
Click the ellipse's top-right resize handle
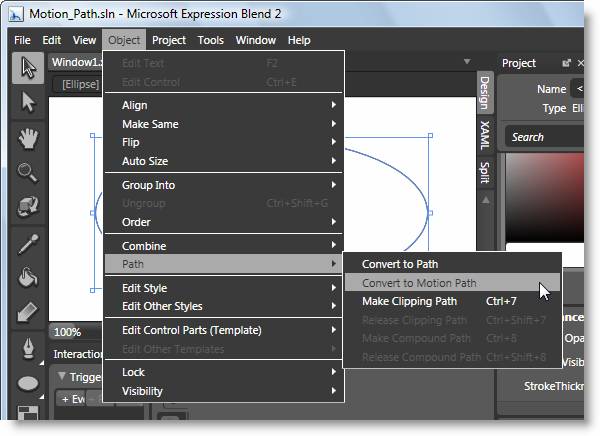(430, 136)
